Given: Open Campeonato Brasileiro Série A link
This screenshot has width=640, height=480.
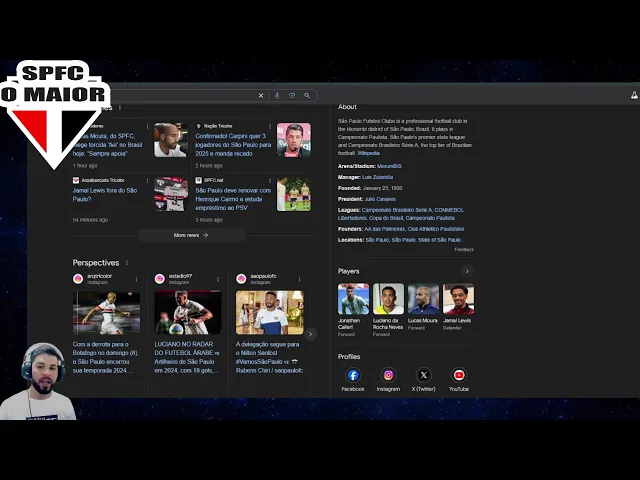Looking at the screenshot, I should click(x=397, y=210).
